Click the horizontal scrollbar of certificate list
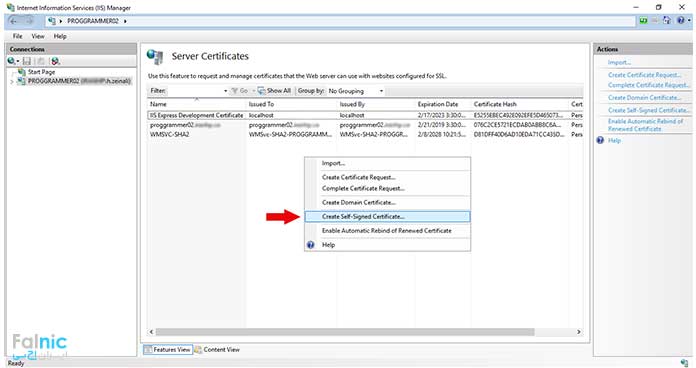Viewport: 696px width, 368px height. (345, 332)
